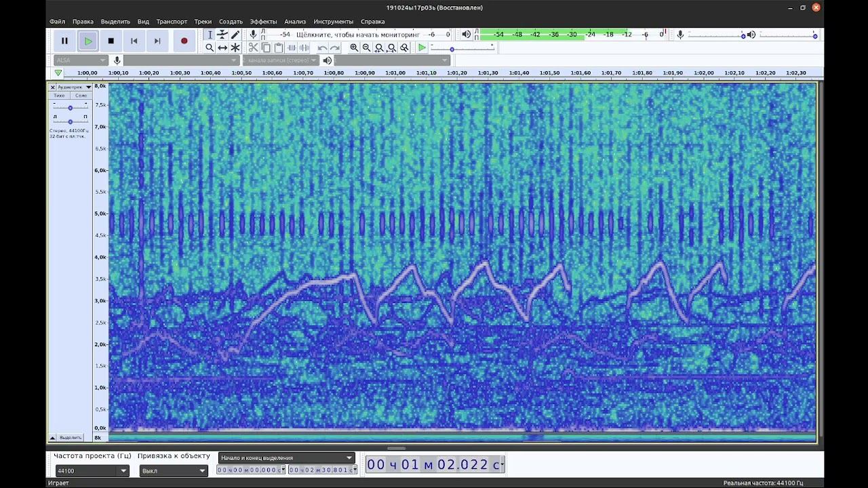This screenshot has height=488, width=868.
Task: Click the Zoom In icon
Action: click(354, 47)
